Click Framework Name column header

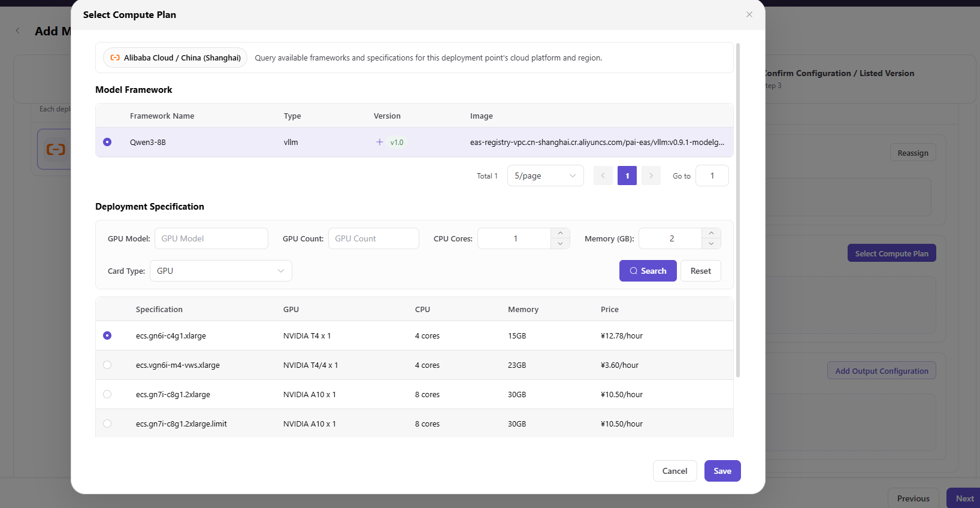pos(162,116)
